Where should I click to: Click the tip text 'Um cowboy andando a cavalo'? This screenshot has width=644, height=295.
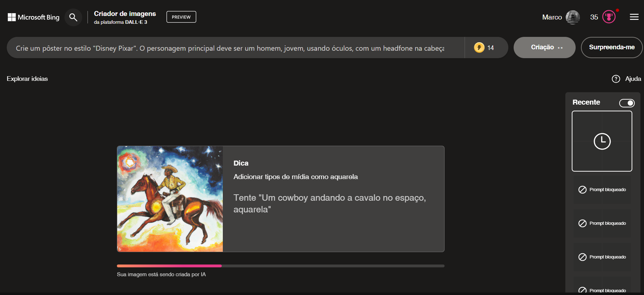click(329, 204)
